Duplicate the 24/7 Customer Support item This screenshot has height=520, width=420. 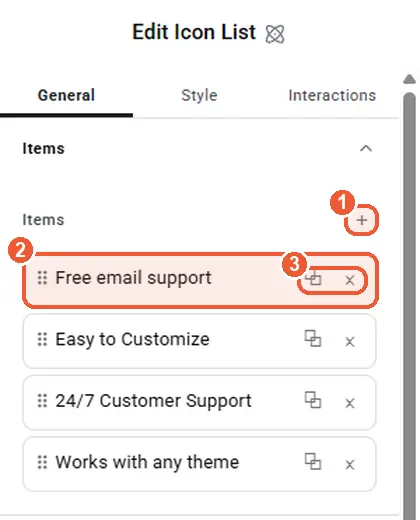pos(313,400)
